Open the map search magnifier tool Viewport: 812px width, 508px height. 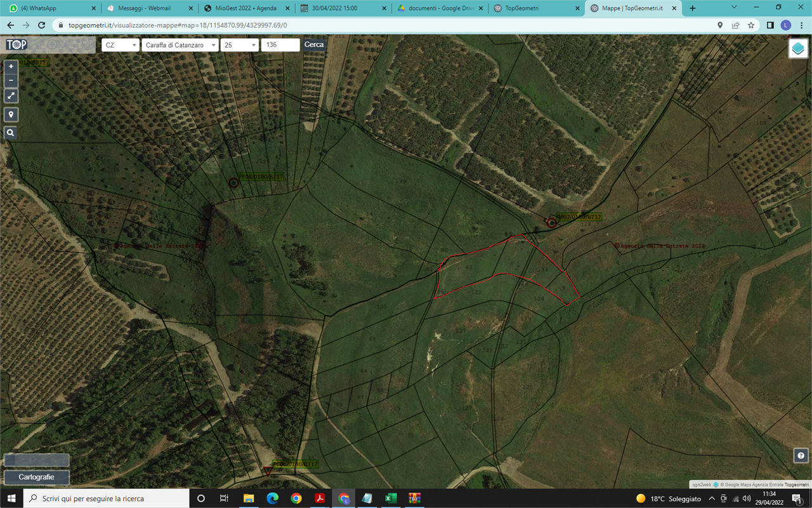coord(11,133)
